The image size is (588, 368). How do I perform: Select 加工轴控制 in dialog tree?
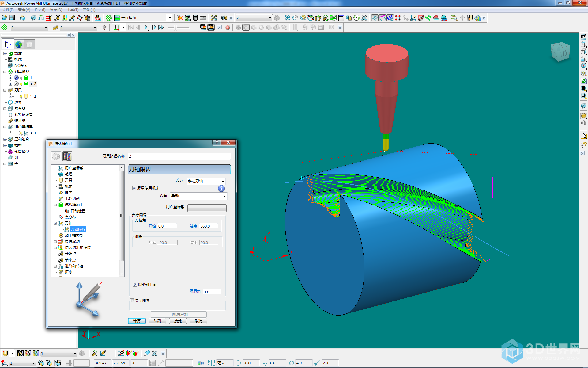tap(74, 236)
